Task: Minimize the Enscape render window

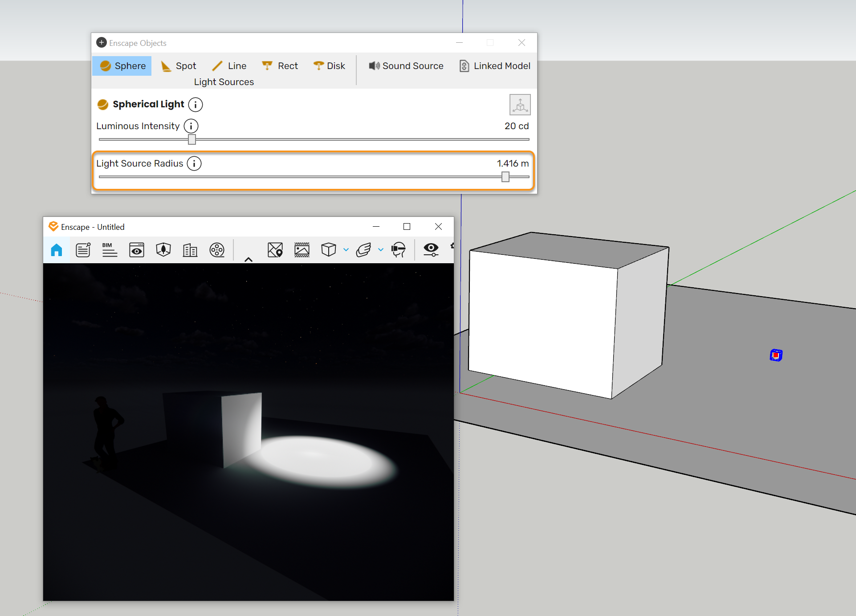Action: coord(376,227)
